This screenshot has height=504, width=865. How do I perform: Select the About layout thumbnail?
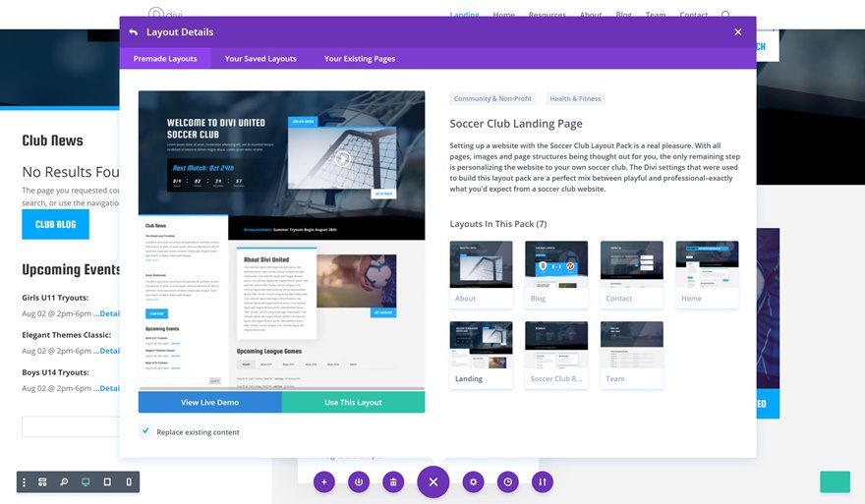click(x=481, y=274)
